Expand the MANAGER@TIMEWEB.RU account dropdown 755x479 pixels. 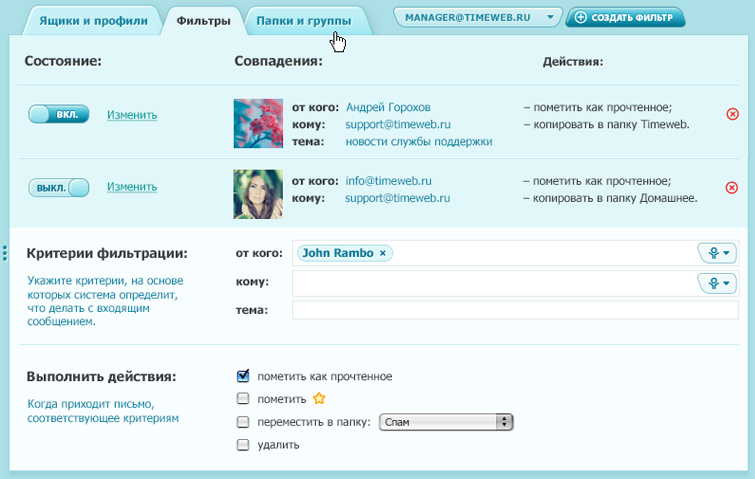coord(478,17)
